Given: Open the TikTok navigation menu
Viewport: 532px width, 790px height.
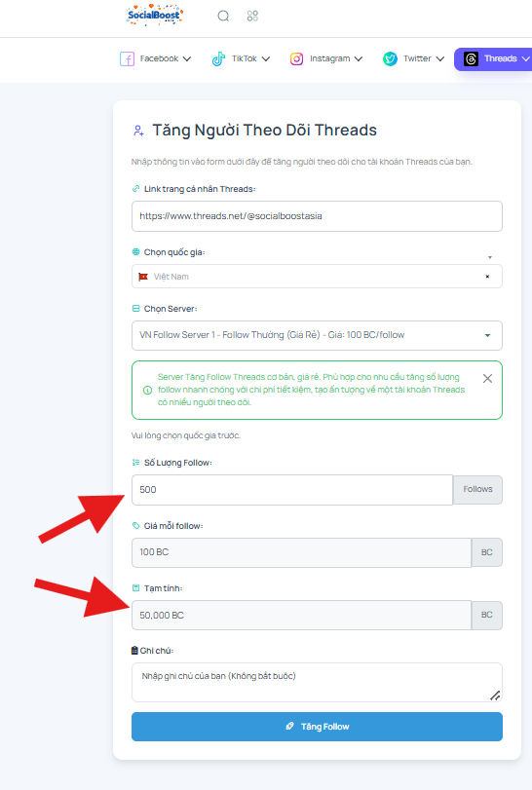Looking at the screenshot, I should point(241,59).
